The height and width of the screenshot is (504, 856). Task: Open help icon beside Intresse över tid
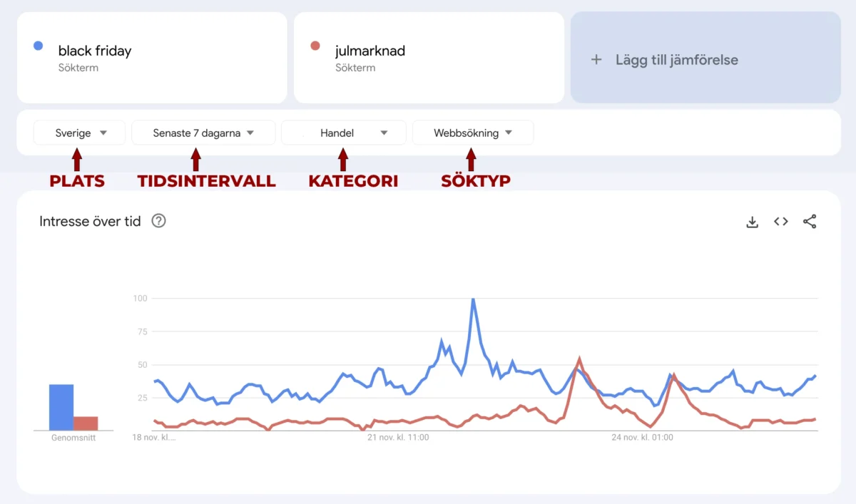point(159,221)
